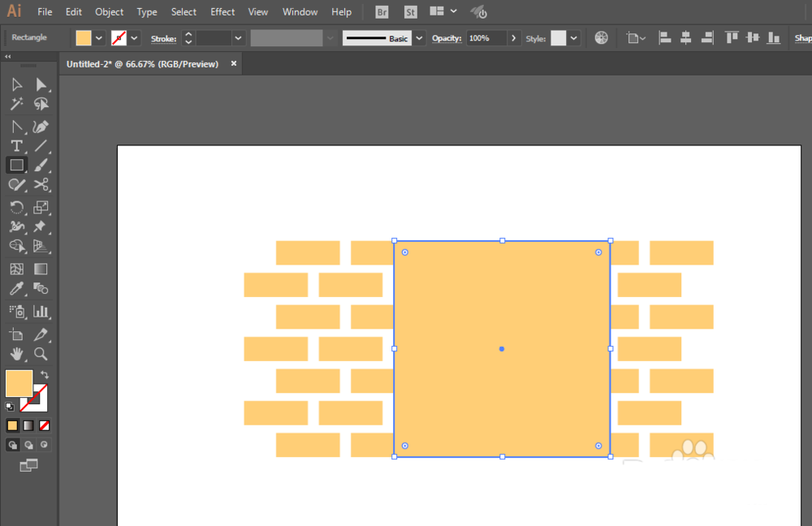Select the Rectangle tool in toolbox

point(16,165)
